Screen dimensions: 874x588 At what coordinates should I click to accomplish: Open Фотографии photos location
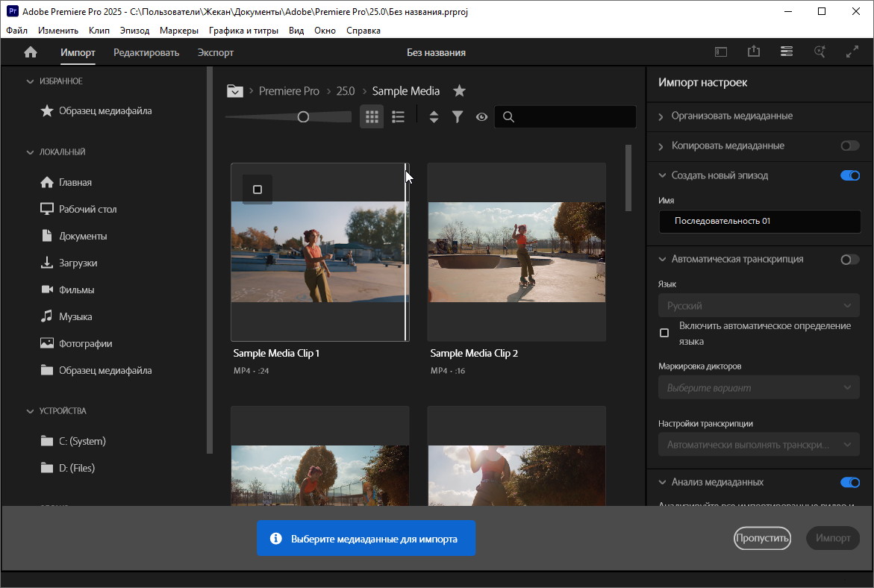pyautogui.click(x=76, y=343)
